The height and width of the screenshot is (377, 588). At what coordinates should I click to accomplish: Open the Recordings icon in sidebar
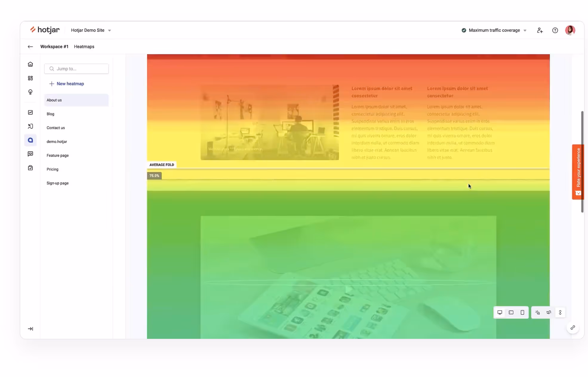click(30, 126)
